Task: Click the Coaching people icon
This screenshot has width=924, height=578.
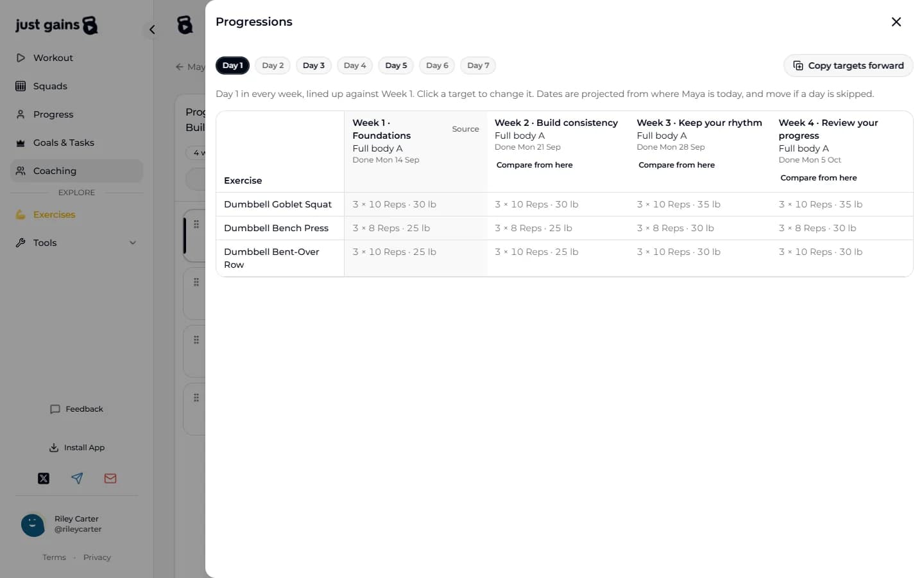Action: (x=21, y=171)
